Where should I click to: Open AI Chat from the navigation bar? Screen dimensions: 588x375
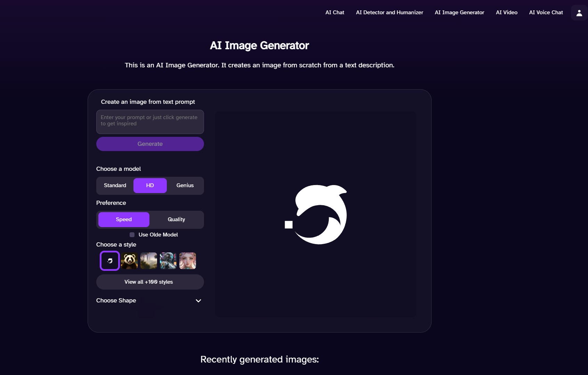334,12
